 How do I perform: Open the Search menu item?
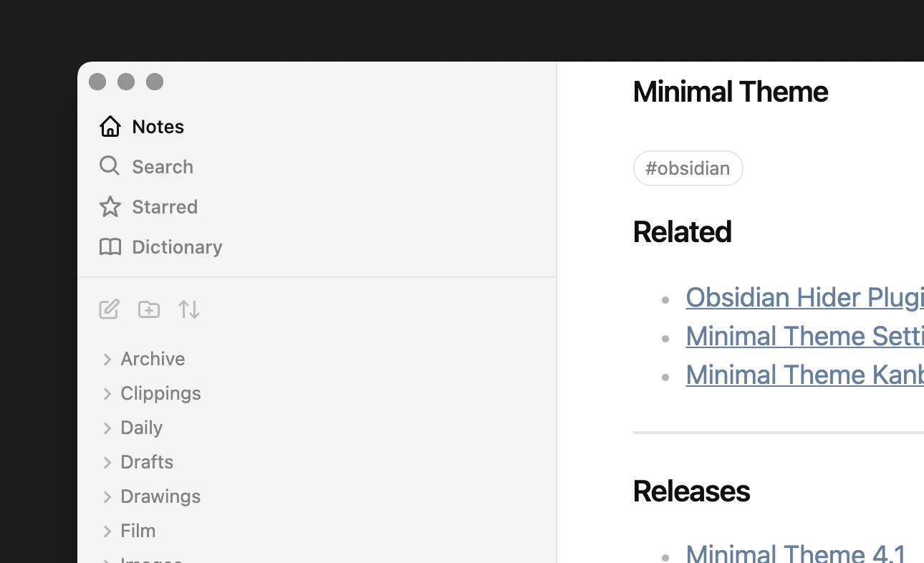[x=163, y=166]
